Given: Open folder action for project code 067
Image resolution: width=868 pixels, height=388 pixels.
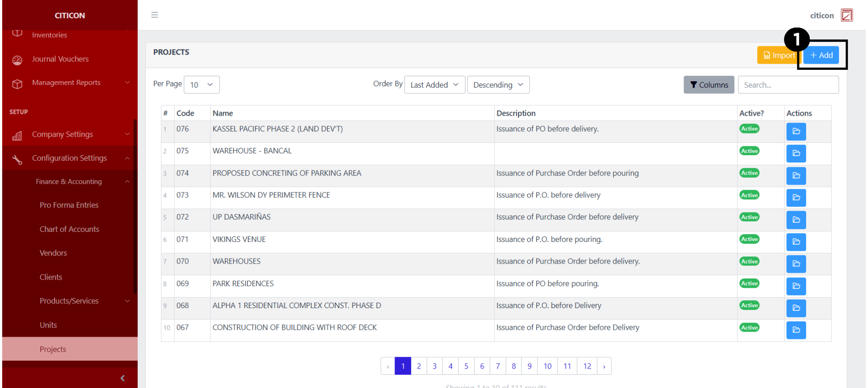Looking at the screenshot, I should [x=796, y=330].
